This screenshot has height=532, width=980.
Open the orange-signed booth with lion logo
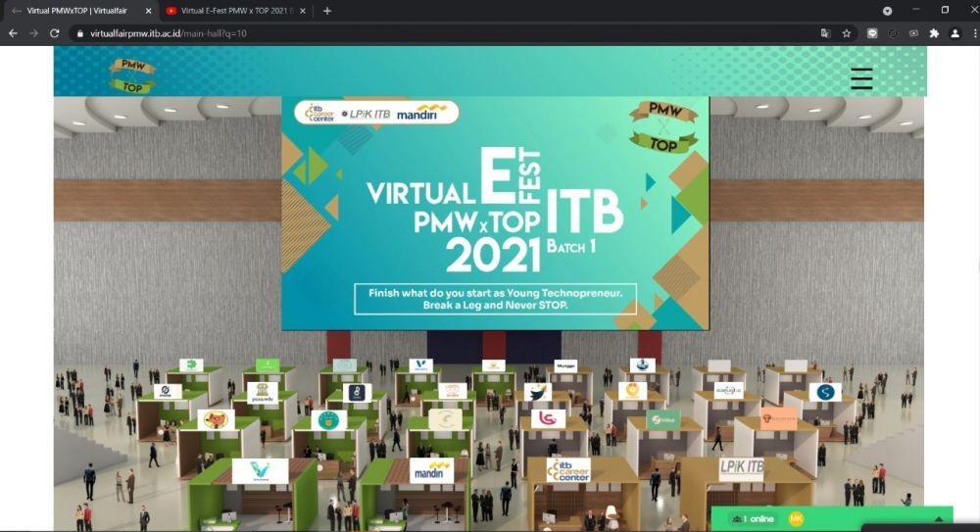(x=779, y=418)
